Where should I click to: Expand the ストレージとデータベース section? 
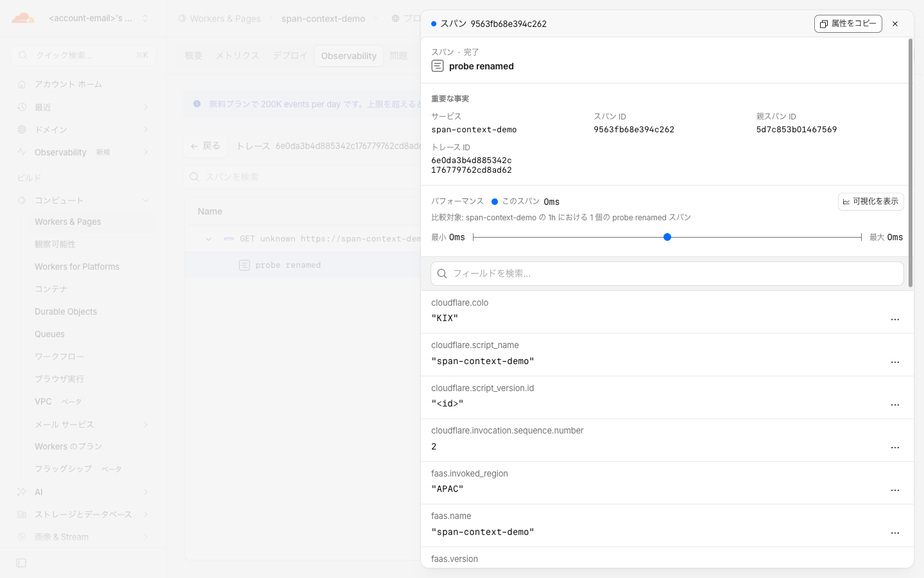pyautogui.click(x=146, y=514)
